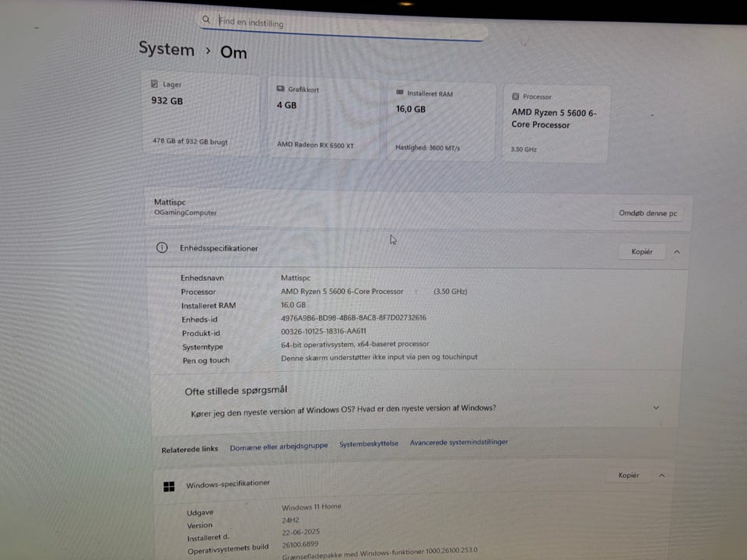Select the 'OGamingComputer' model text
This screenshot has width=747, height=560.
(x=185, y=212)
